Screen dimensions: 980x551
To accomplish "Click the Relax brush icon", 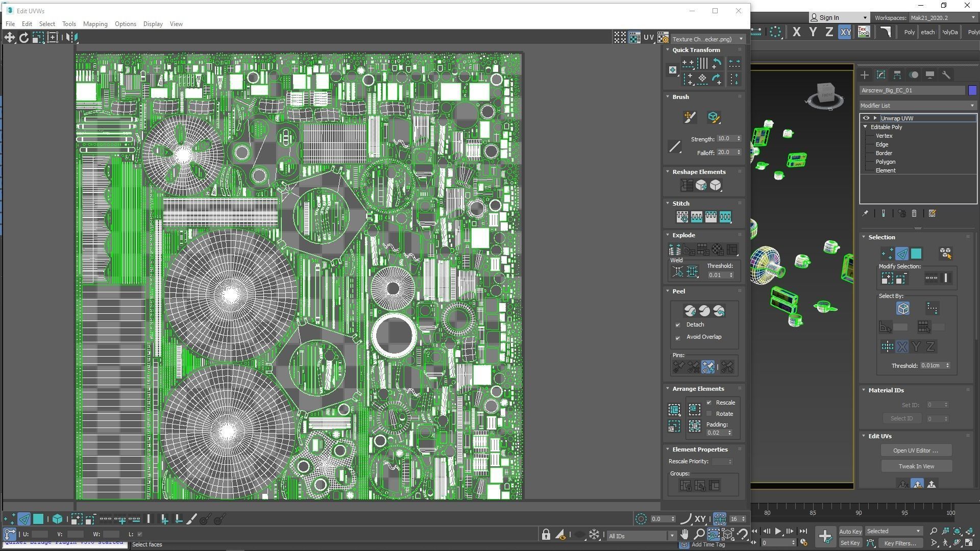I will click(714, 117).
